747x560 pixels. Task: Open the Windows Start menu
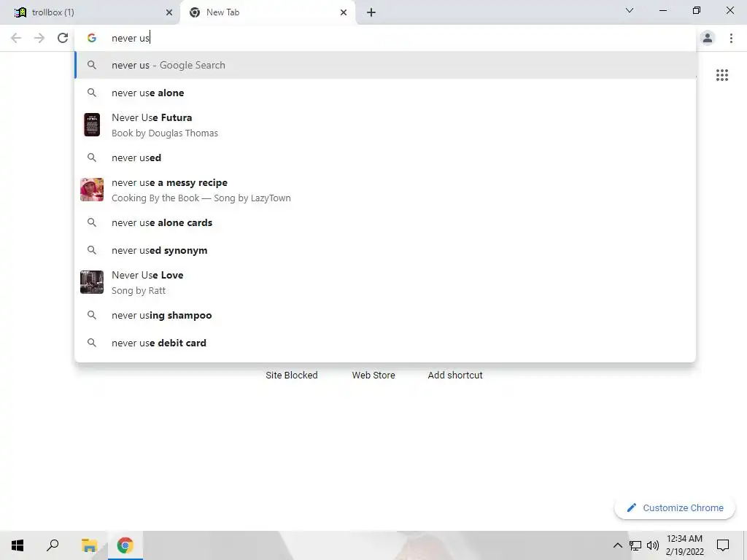click(x=18, y=545)
